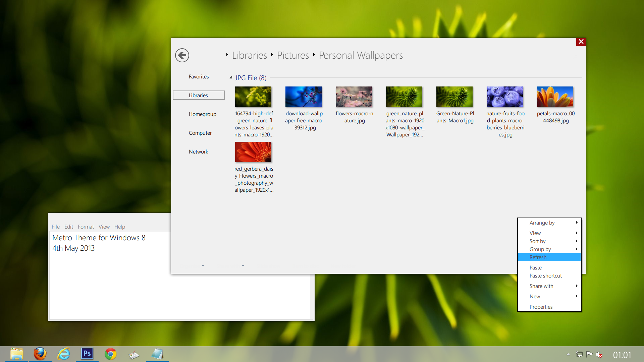Open Internet Explorer from the taskbar
This screenshot has width=644, height=362.
[x=63, y=354]
